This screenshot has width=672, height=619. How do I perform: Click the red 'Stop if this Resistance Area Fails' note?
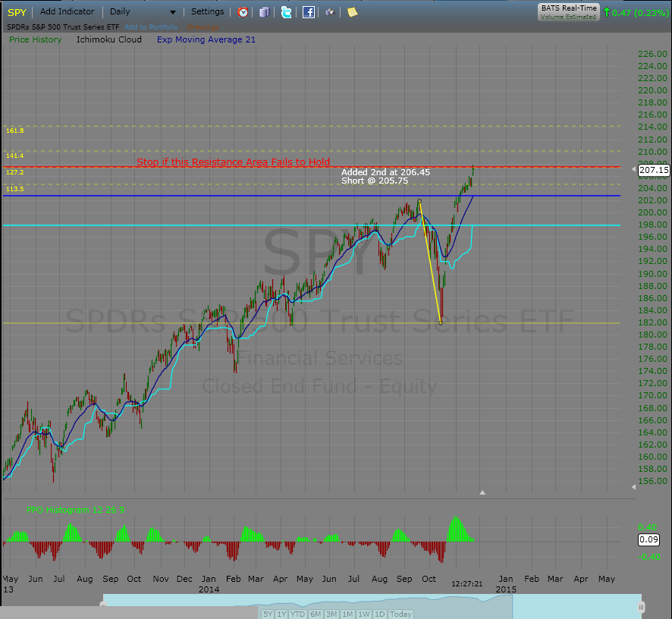click(x=233, y=162)
